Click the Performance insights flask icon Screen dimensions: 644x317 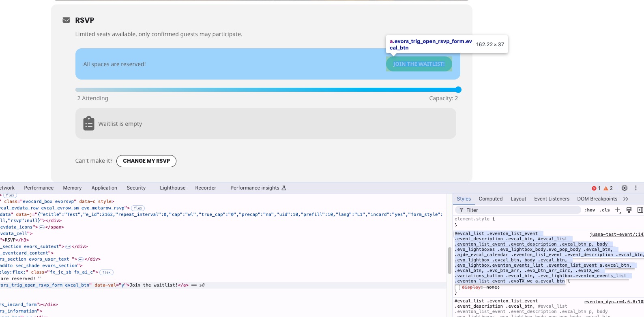click(284, 188)
